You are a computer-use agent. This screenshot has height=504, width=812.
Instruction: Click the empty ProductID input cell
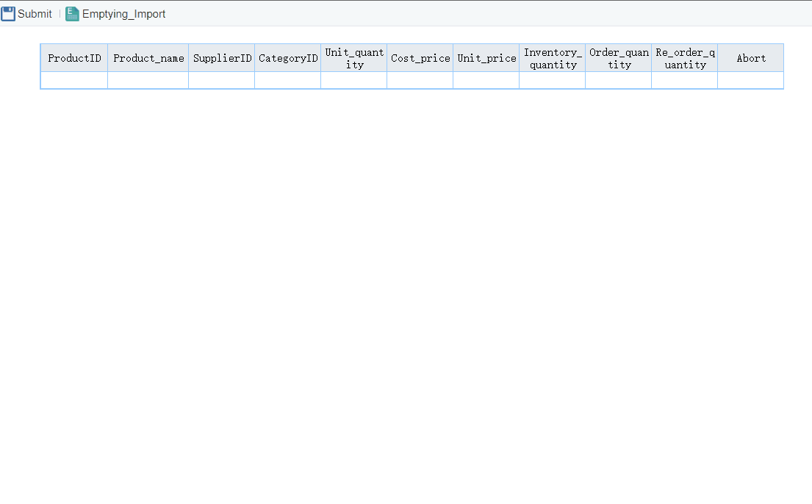[73, 81]
